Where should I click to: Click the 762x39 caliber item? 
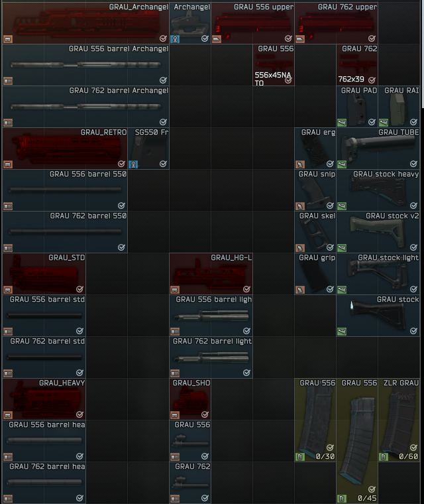pyautogui.click(x=358, y=65)
